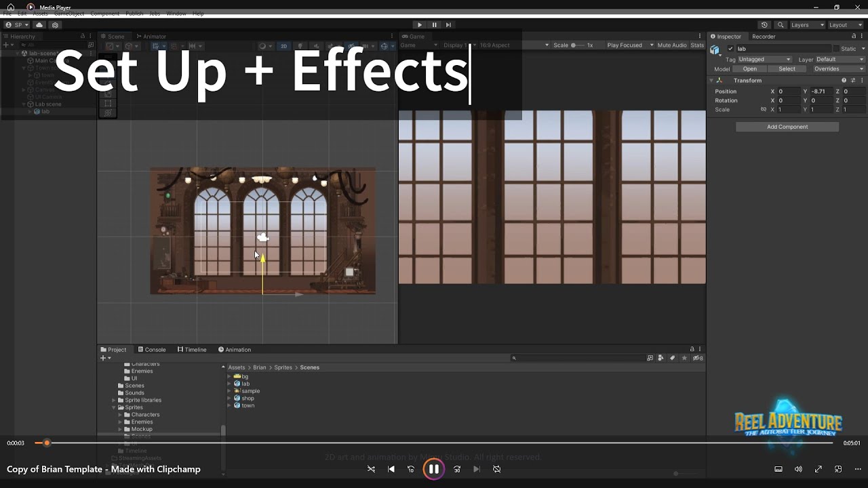The width and height of the screenshot is (868, 488).
Task: Open Unity undo history icon
Action: pyautogui.click(x=765, y=25)
